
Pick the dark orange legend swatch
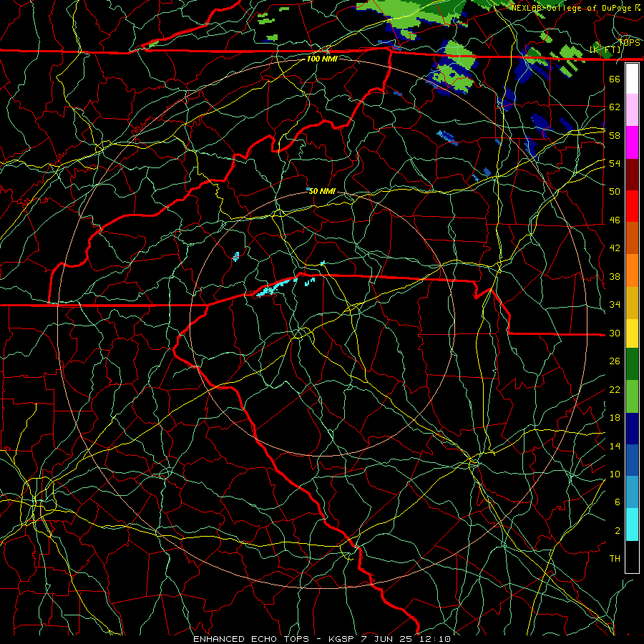point(632,238)
